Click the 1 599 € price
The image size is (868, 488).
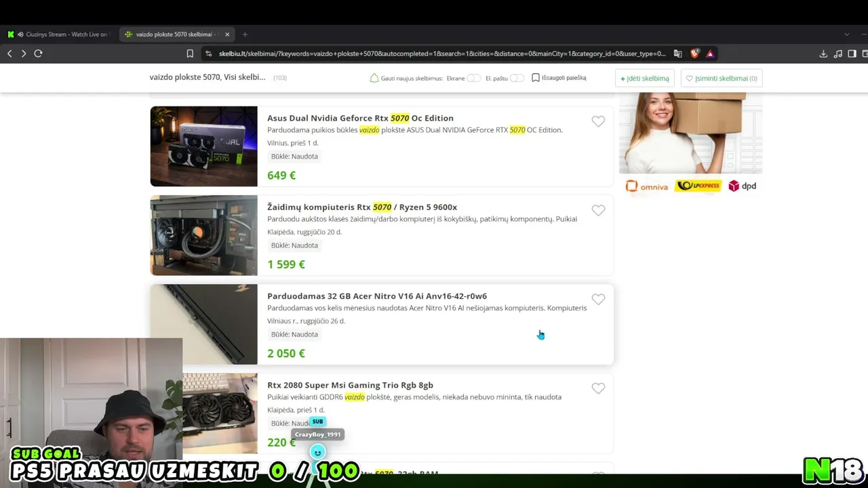point(286,264)
